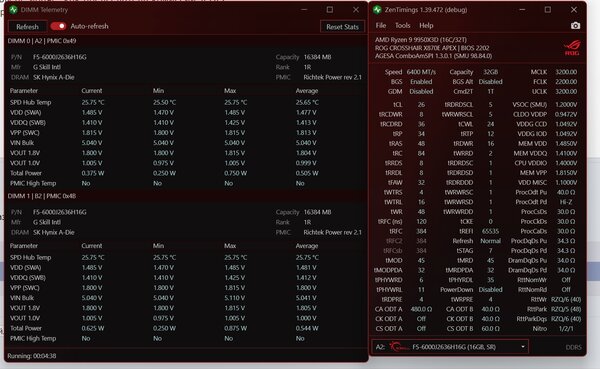Click the AGESA ComboAm5PI version line
Viewport: 600px width, 369px height.
tap(433, 56)
